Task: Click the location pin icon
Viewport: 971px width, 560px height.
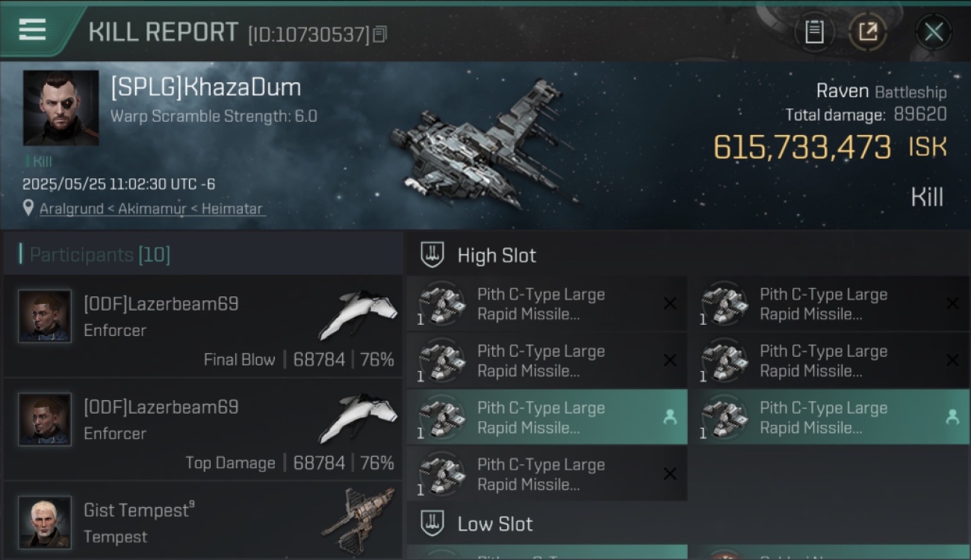Action: [x=28, y=208]
